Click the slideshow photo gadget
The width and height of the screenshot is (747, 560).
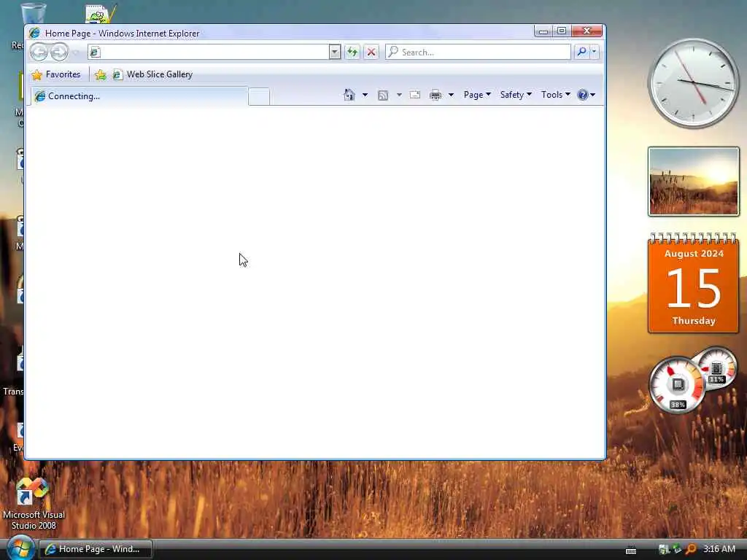click(694, 182)
